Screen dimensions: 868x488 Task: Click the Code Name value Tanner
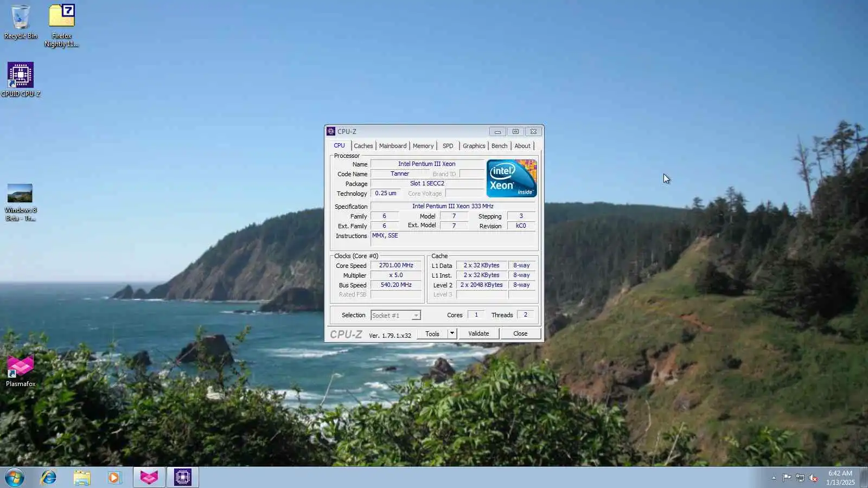(400, 174)
